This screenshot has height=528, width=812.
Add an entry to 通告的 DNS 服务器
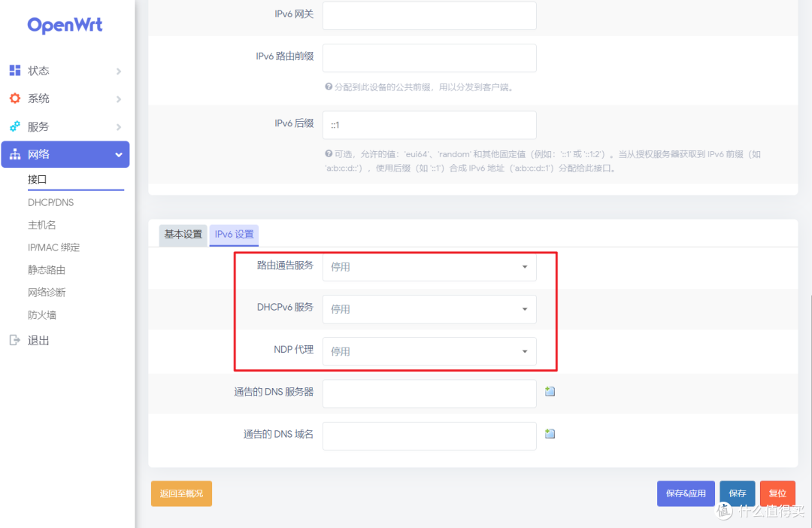[x=550, y=390]
